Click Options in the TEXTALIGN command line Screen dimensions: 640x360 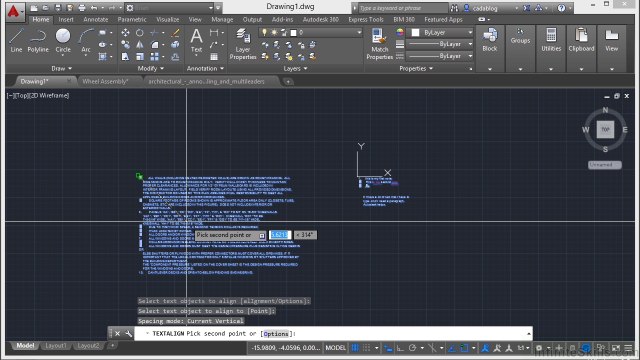tap(276, 333)
